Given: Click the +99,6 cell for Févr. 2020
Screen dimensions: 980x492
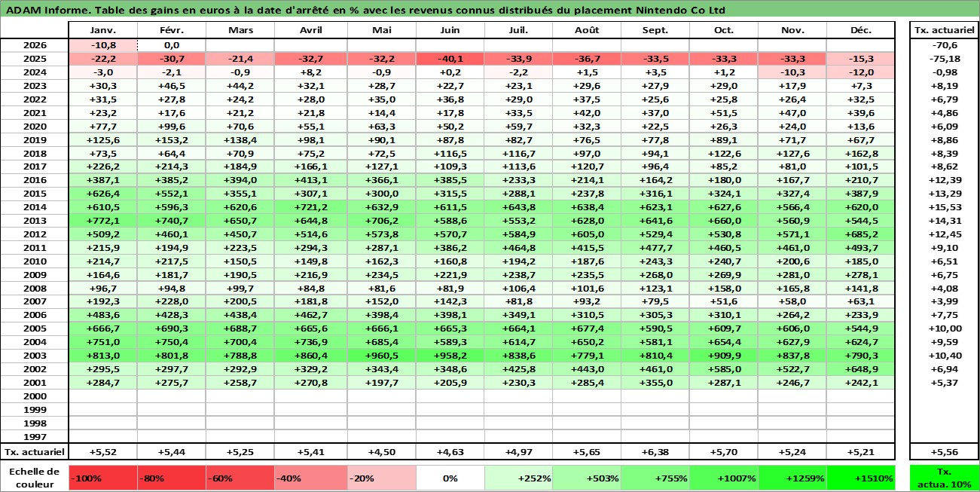Looking at the screenshot, I should 172,127.
